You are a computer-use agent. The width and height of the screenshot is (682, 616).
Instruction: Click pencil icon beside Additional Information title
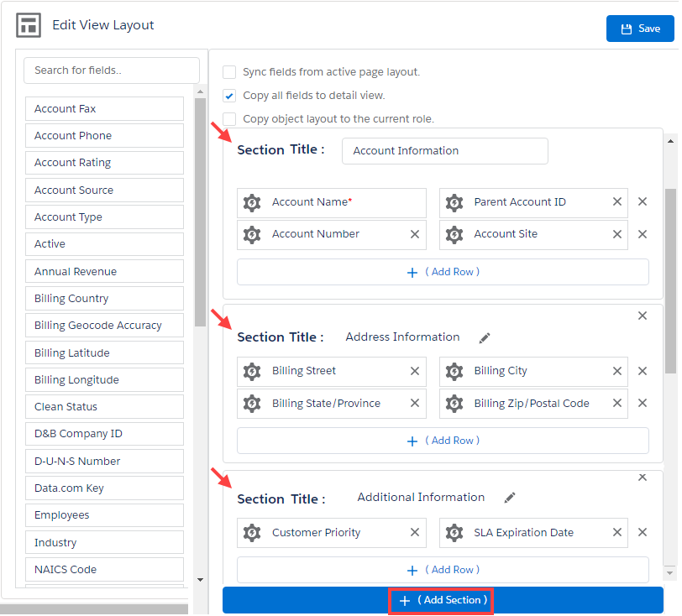509,498
